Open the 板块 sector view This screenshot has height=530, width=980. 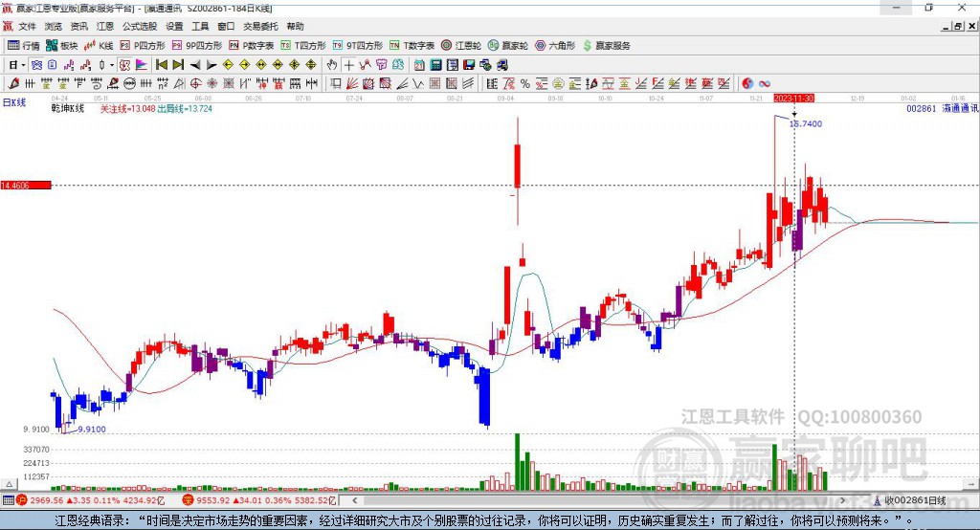(x=62, y=46)
